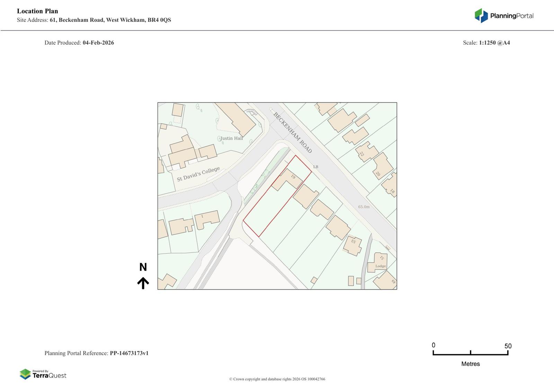Click the Location Plan title
Screen dimensions: 554x392
click(37, 11)
